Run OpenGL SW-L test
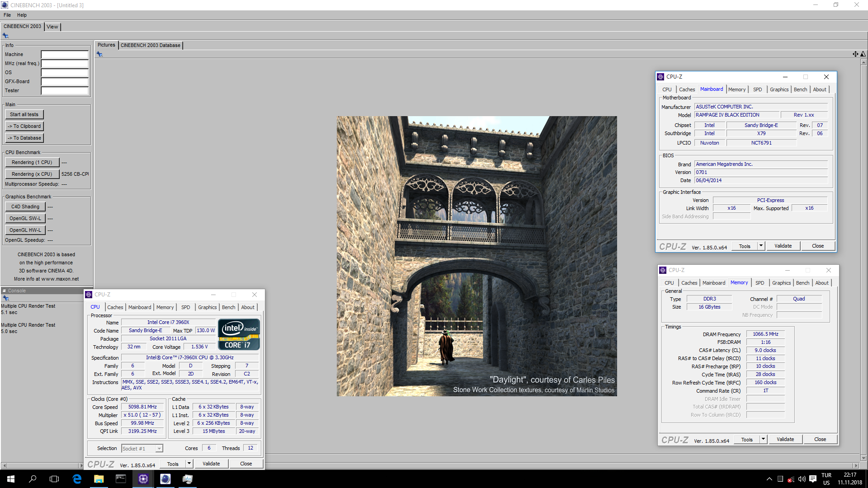 (x=25, y=218)
